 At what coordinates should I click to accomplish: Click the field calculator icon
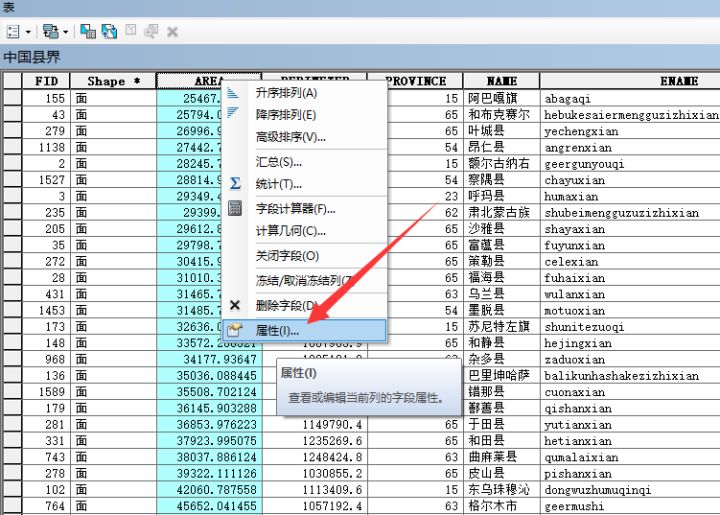[x=235, y=208]
